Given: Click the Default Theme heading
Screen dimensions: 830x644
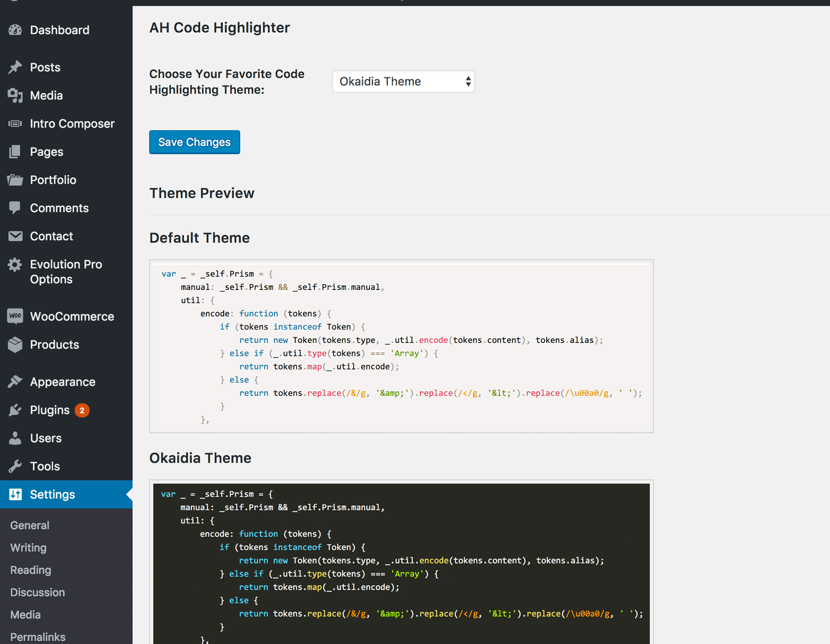Looking at the screenshot, I should click(200, 238).
